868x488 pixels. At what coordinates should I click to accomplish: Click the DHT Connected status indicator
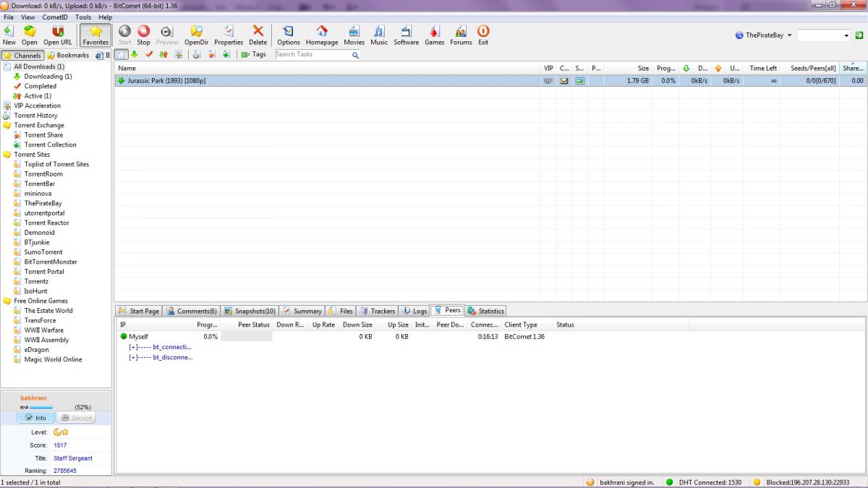click(x=704, y=482)
